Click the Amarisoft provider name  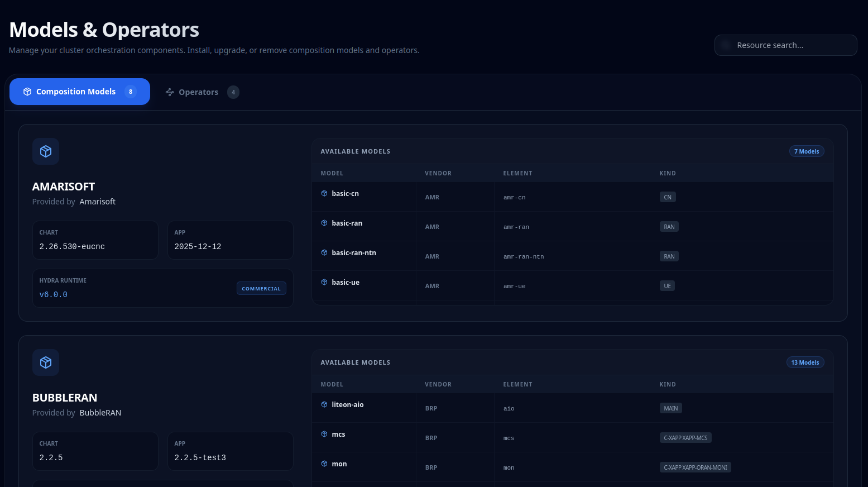click(x=98, y=202)
